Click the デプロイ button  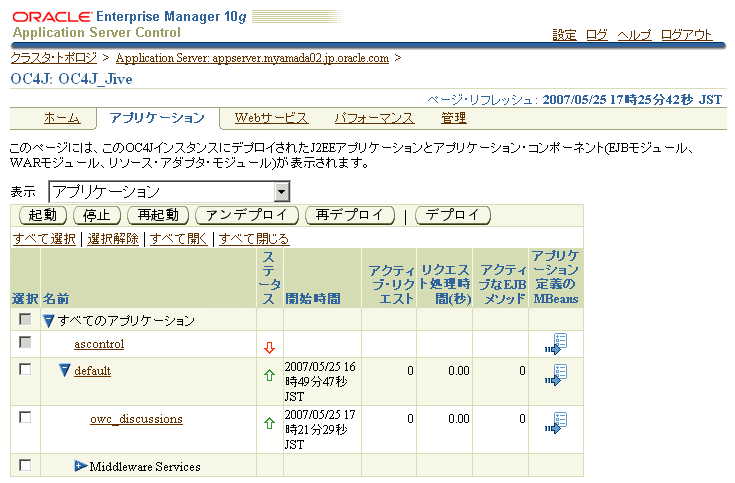[x=453, y=215]
